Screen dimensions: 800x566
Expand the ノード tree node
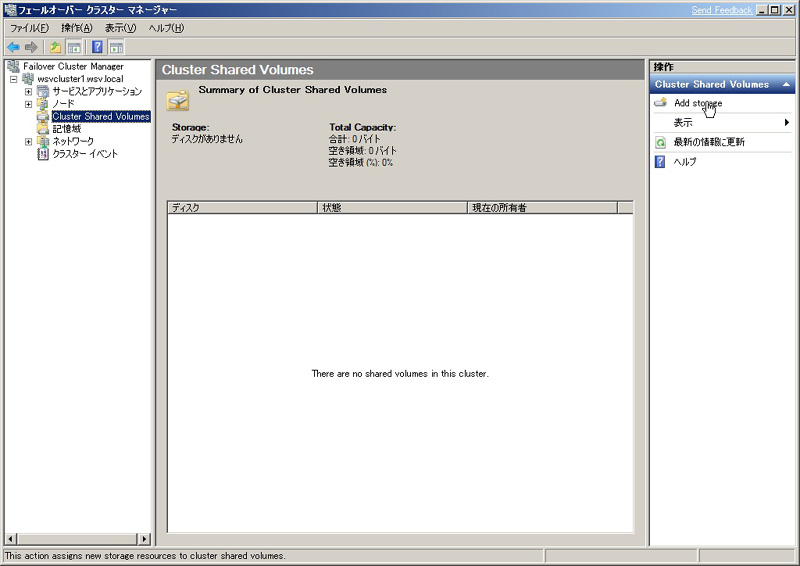click(28, 104)
